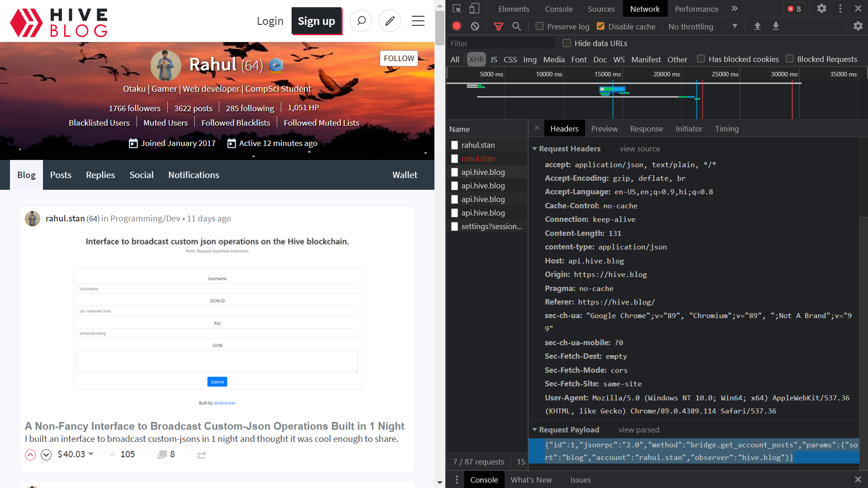Check the Hide data URLs checkbox
868x488 pixels.
point(567,43)
